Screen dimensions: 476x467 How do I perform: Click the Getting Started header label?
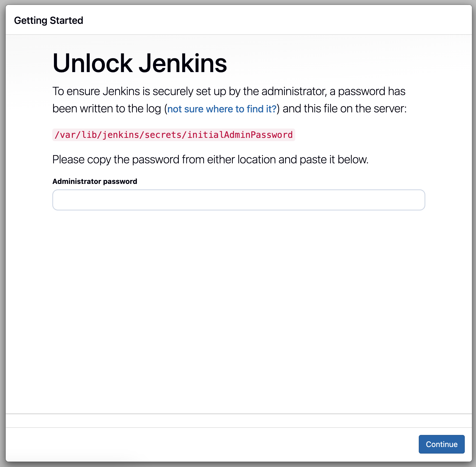[x=49, y=20]
